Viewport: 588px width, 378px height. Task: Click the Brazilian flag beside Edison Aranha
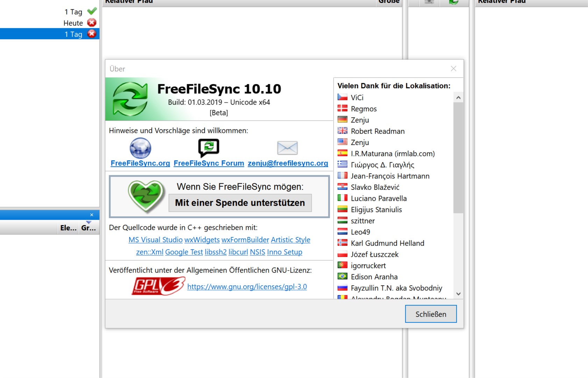point(342,276)
